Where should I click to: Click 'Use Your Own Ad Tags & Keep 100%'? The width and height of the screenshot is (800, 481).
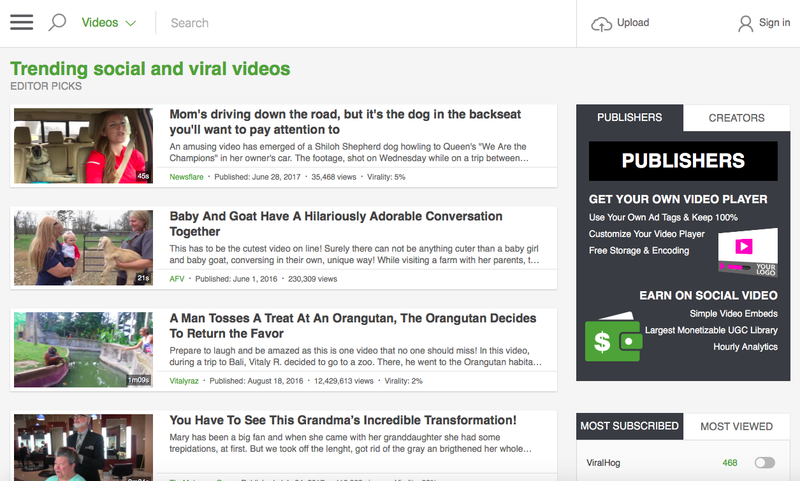point(663,217)
